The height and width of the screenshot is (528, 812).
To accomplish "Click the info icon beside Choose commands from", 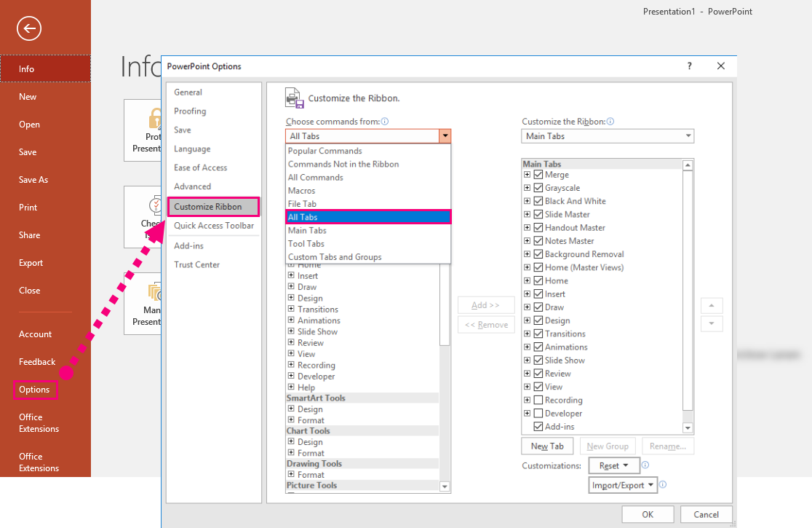I will coord(385,121).
